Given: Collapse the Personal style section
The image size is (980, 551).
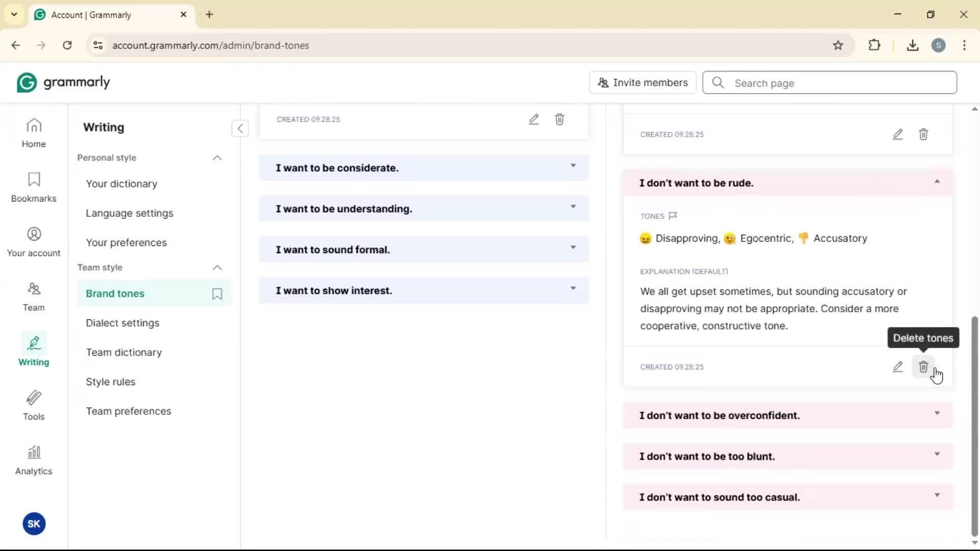Looking at the screenshot, I should point(217,158).
